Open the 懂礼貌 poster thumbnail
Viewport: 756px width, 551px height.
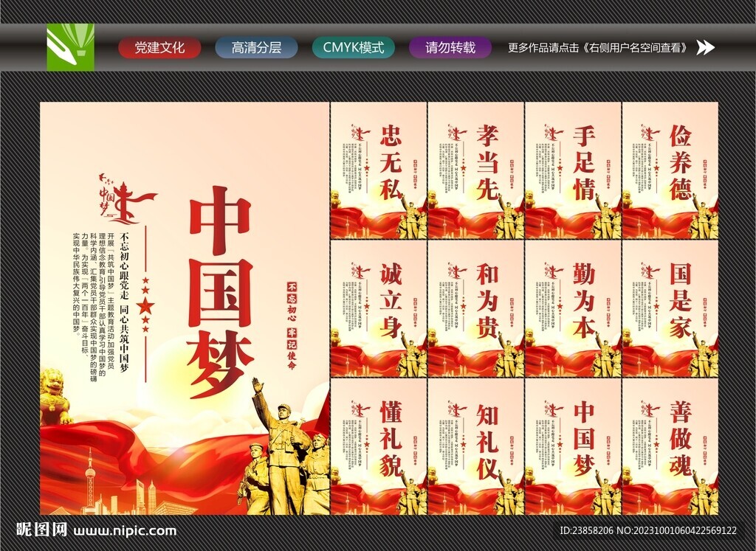click(x=379, y=447)
